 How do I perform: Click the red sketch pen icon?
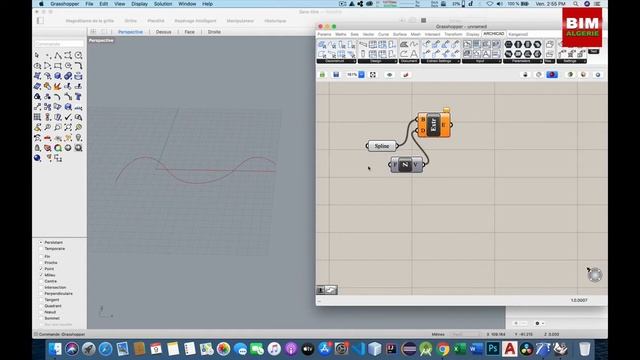[x=405, y=75]
